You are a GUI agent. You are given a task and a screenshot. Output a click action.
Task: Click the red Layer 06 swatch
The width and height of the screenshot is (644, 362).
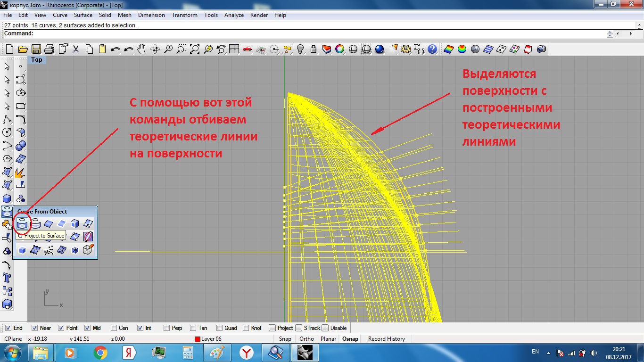click(x=198, y=339)
